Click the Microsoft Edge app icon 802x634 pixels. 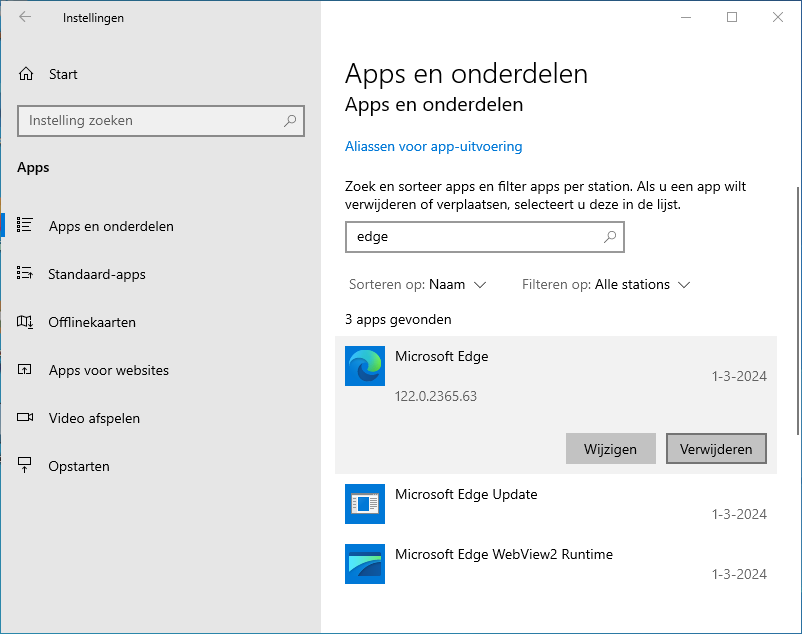(364, 366)
